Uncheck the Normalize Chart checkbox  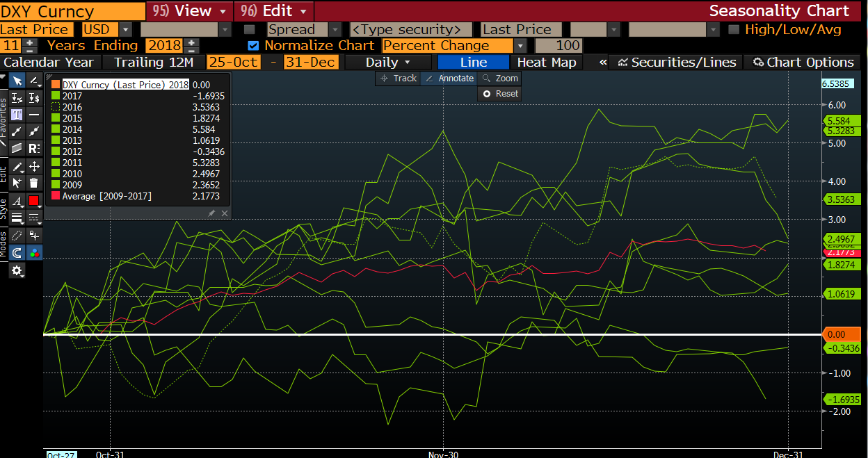253,46
